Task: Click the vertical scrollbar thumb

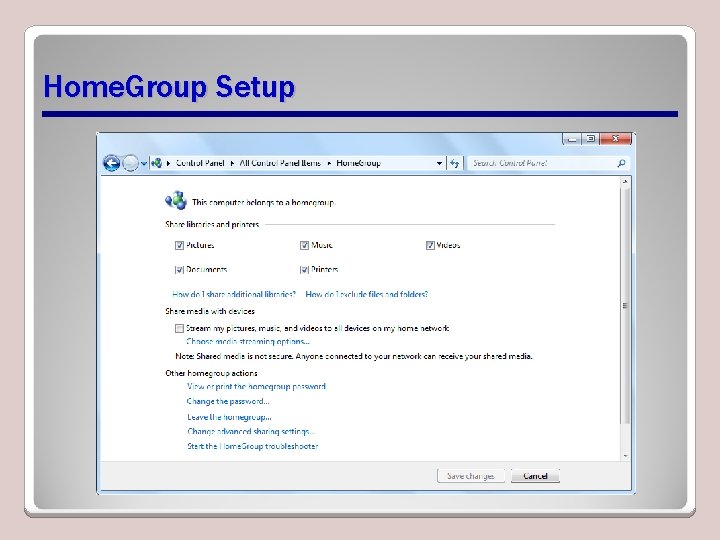Action: (625, 305)
